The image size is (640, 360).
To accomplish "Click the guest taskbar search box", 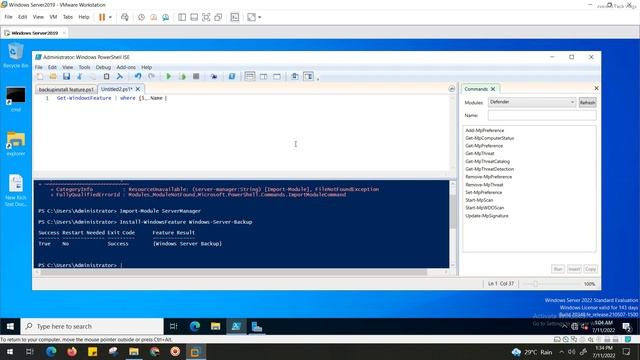I will [92, 326].
